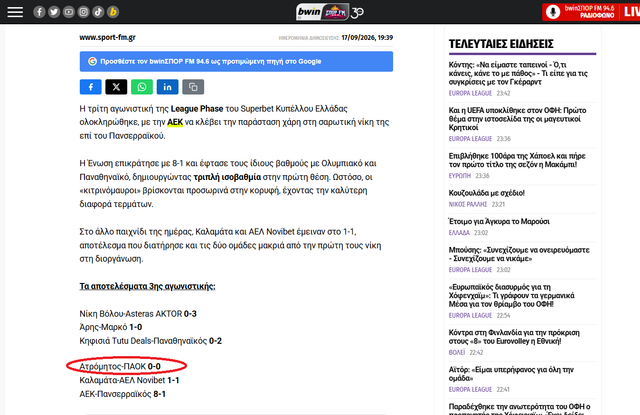Open Μπούσης 'Συνεχίζουμε να ονειρευόμαστε' article

(x=519, y=254)
